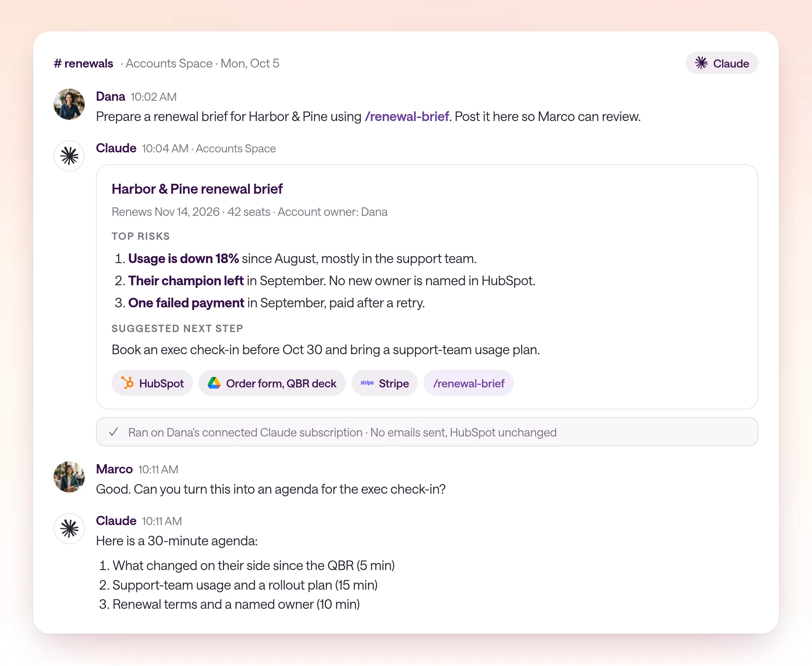The width and height of the screenshot is (812, 666).
Task: Open the /renewal-brief link in Dana's message
Action: (407, 117)
